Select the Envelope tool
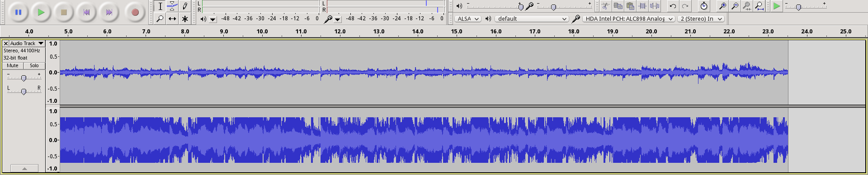 tap(172, 6)
